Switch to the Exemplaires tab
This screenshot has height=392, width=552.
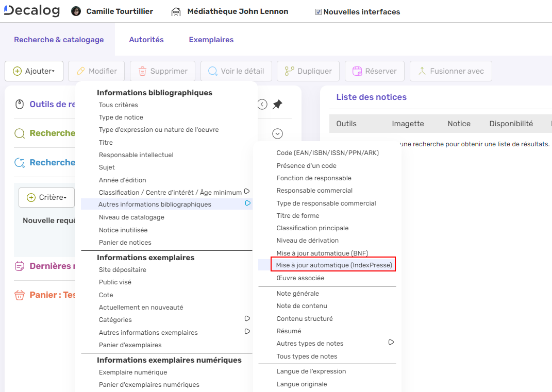(211, 40)
